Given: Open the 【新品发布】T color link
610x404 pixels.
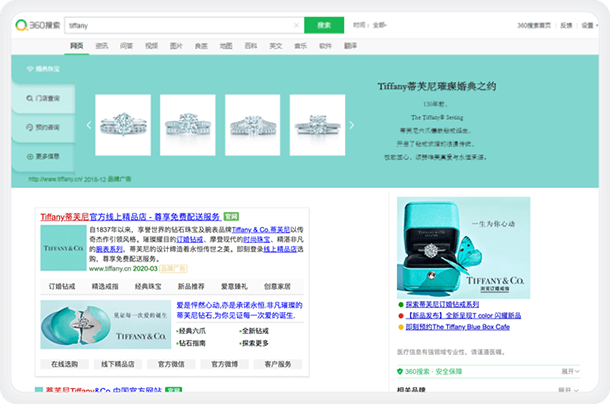Looking at the screenshot, I should coord(463,316).
